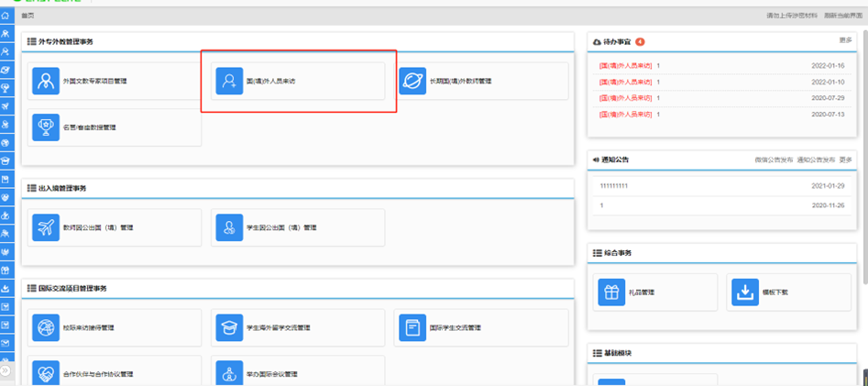Open the gift icon for 礼品管理

click(611, 292)
